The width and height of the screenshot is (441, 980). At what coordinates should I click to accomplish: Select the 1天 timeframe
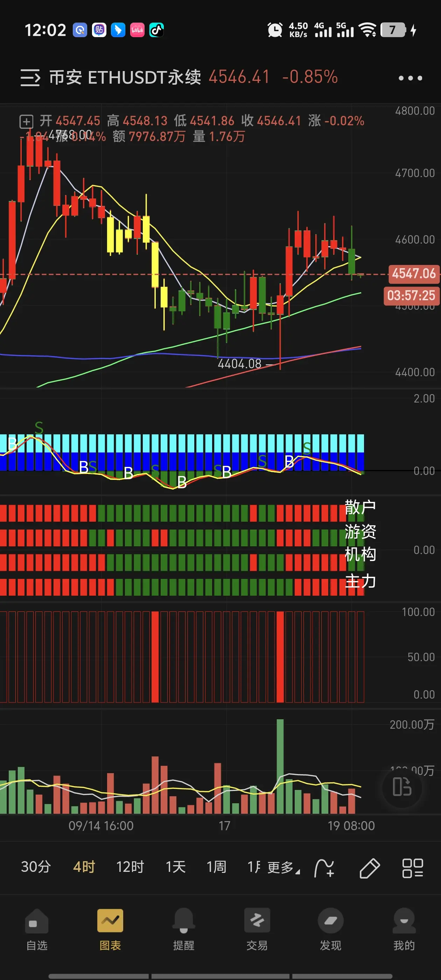[175, 867]
